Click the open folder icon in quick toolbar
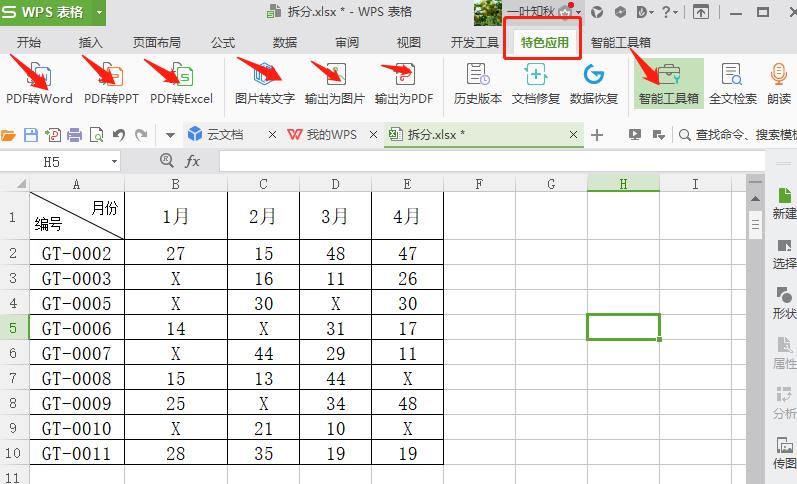Viewport: 797px width, 484px height. pyautogui.click(x=8, y=135)
